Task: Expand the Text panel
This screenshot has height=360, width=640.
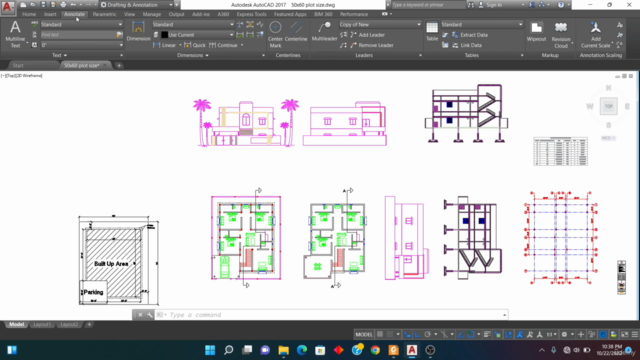Action: (x=60, y=55)
